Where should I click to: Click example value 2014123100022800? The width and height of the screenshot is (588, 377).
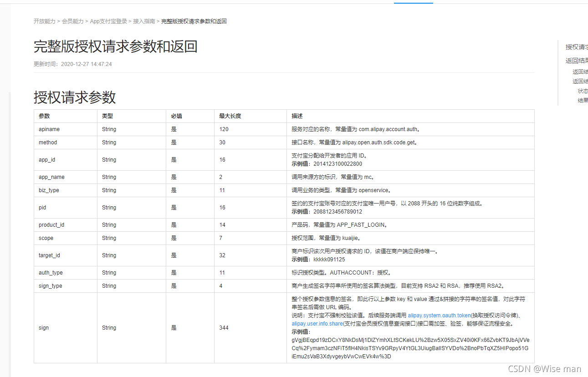[338, 164]
